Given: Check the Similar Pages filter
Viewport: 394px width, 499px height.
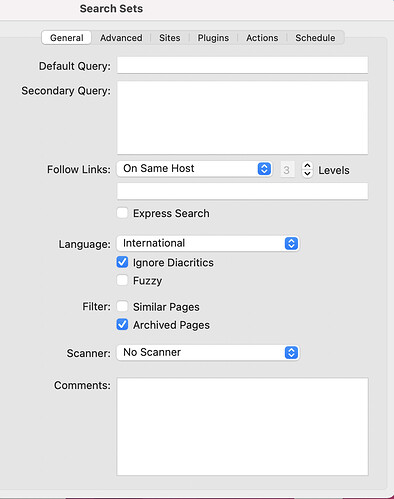Looking at the screenshot, I should point(122,306).
